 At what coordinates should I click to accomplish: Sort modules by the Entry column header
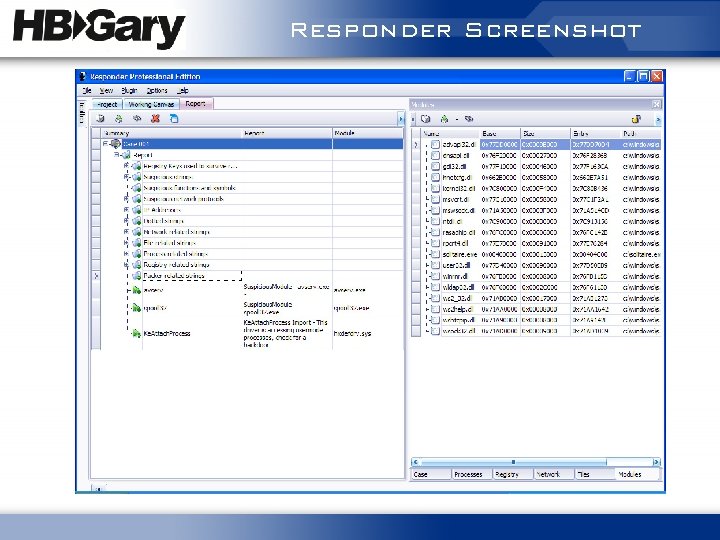[x=595, y=134]
